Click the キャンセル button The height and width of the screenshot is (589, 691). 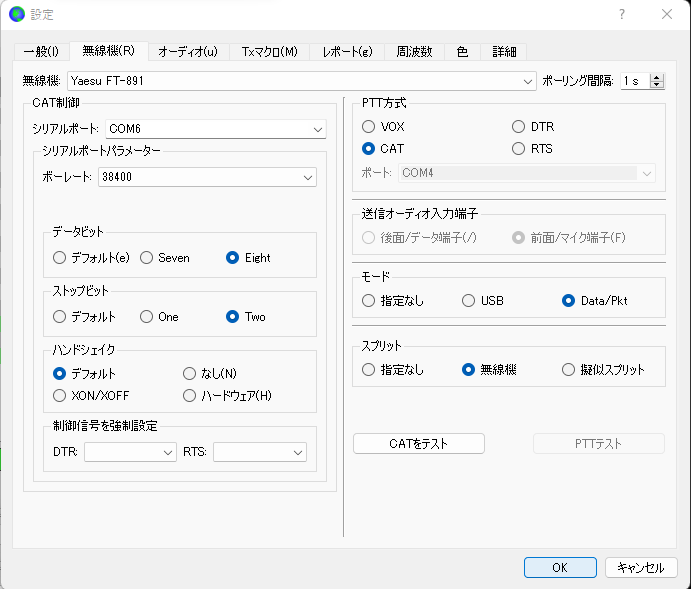tap(641, 567)
